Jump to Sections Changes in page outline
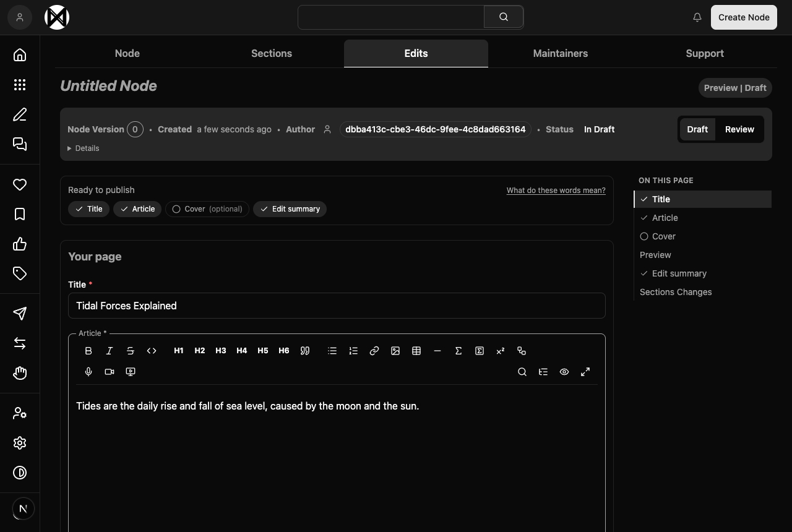The width and height of the screenshot is (792, 532). tap(676, 292)
